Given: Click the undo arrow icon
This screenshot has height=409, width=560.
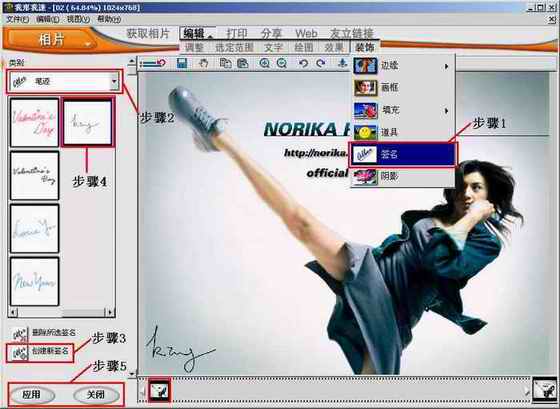Looking at the screenshot, I should (304, 63).
